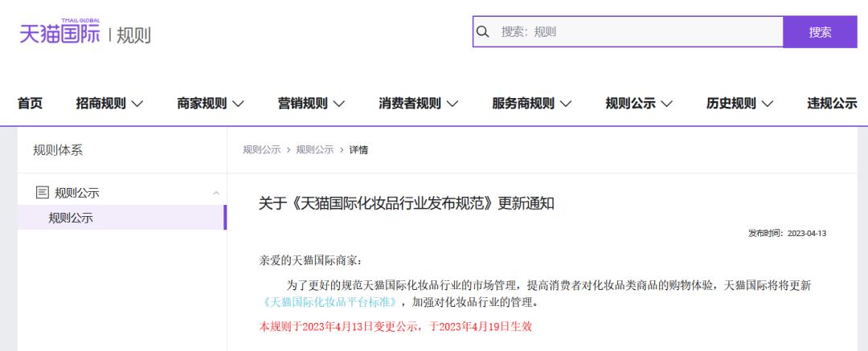Click the red effective-date notice line
The image size is (868, 351).
pyautogui.click(x=395, y=327)
